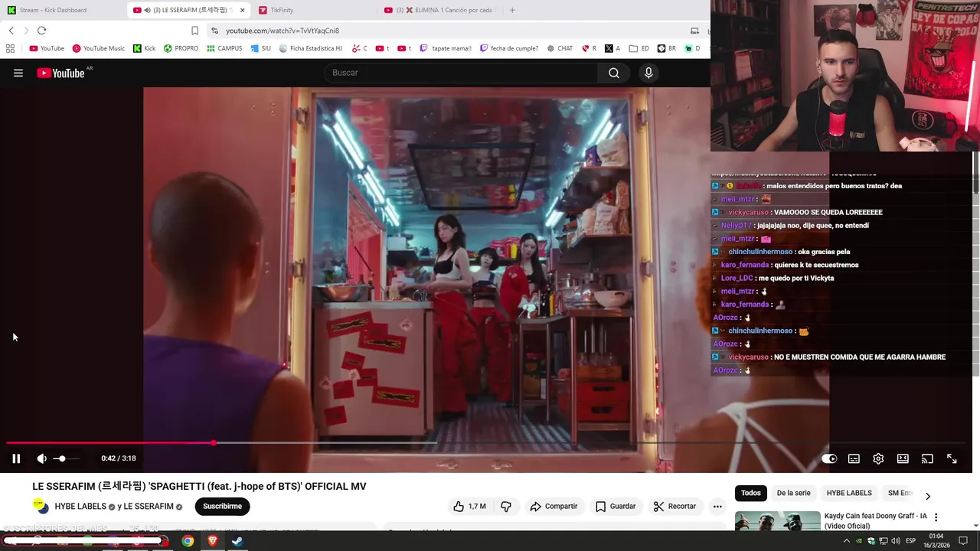Viewport: 980px width, 551px height.
Task: Select the De la serie chip
Action: pyautogui.click(x=793, y=493)
